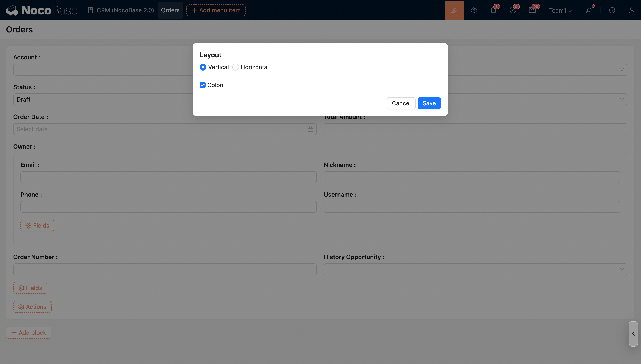Click the UI editor highlighter icon
Image resolution: width=641 pixels, height=364 pixels.
point(454,10)
